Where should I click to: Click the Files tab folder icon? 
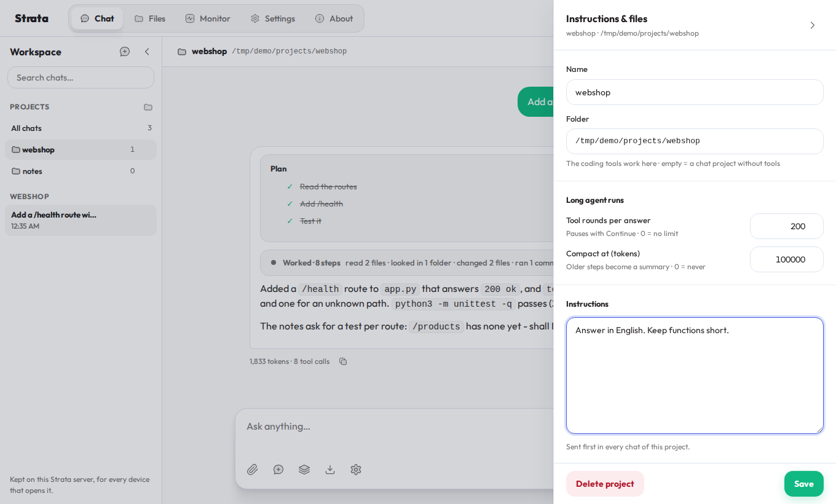tap(139, 18)
